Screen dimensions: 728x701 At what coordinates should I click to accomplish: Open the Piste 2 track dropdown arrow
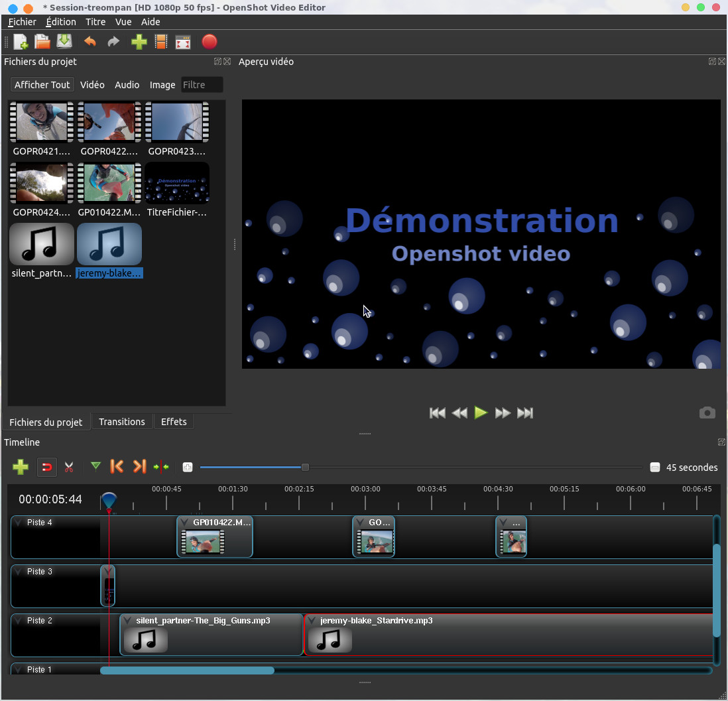[18, 621]
